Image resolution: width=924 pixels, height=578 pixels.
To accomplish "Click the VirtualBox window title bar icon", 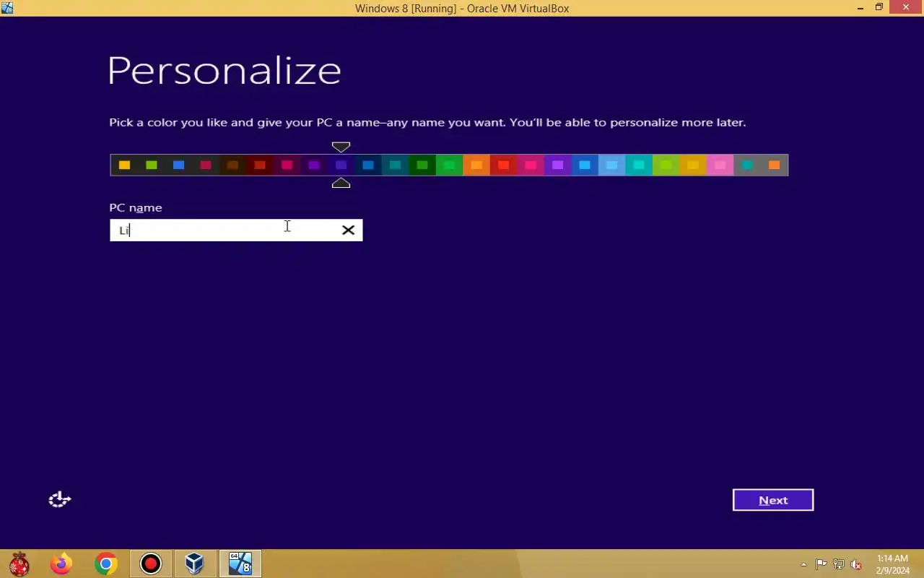I will pos(7,8).
